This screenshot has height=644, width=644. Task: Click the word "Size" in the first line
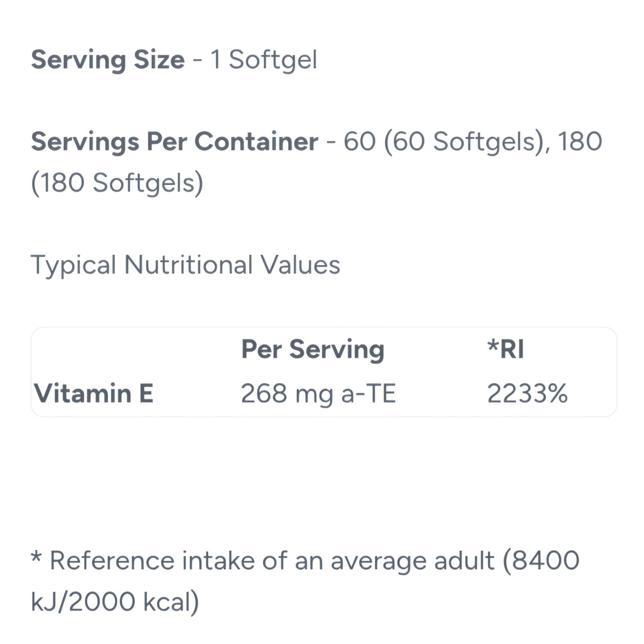[x=159, y=60]
